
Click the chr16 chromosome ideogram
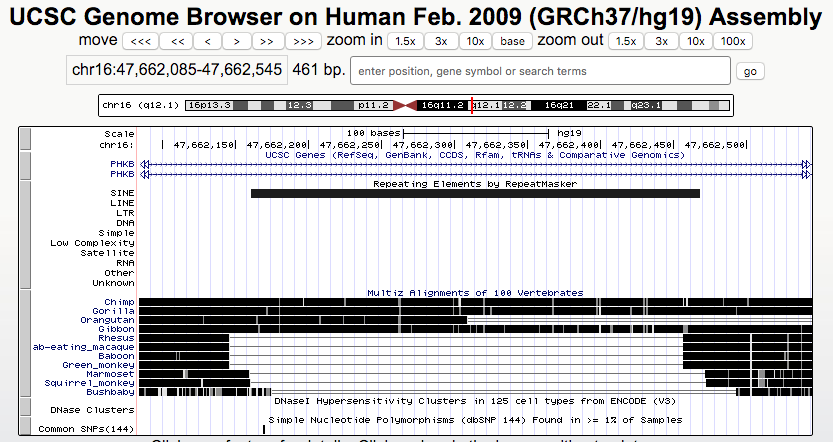click(x=415, y=105)
